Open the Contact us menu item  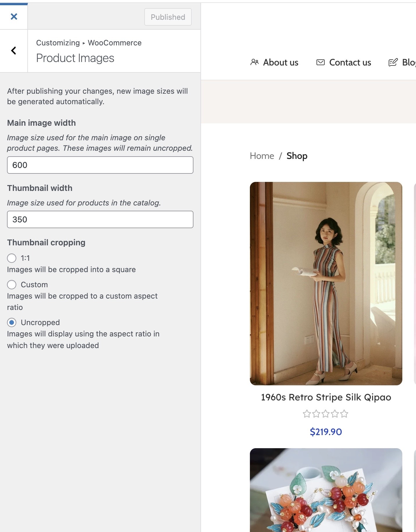(350, 62)
